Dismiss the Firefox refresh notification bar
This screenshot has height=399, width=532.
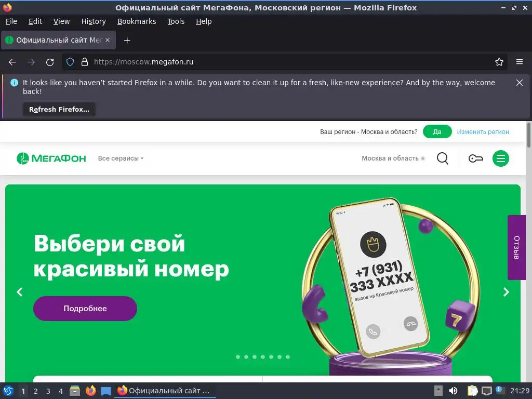[x=519, y=83]
